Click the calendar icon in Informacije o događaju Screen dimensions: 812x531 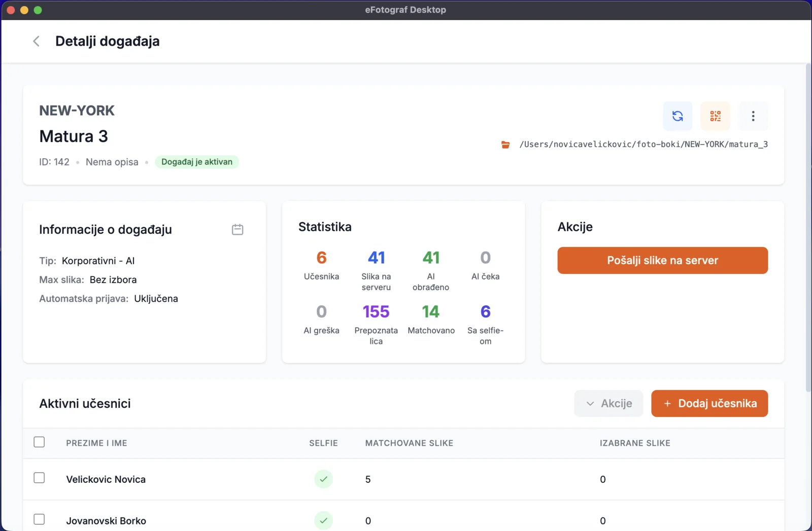(x=238, y=229)
